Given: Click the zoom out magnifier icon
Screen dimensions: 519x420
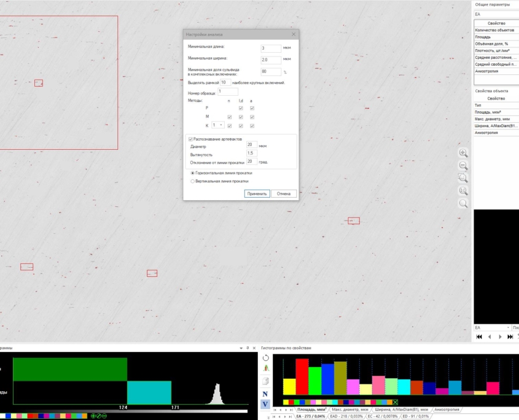Looking at the screenshot, I should pyautogui.click(x=463, y=165).
